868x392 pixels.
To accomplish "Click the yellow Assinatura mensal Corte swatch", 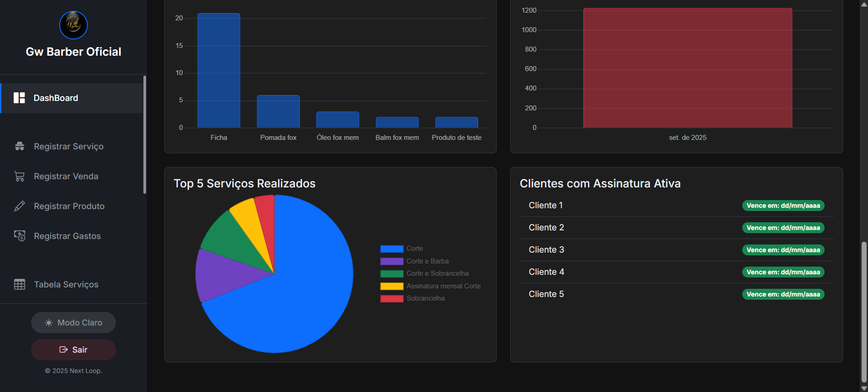I will pos(391,286).
